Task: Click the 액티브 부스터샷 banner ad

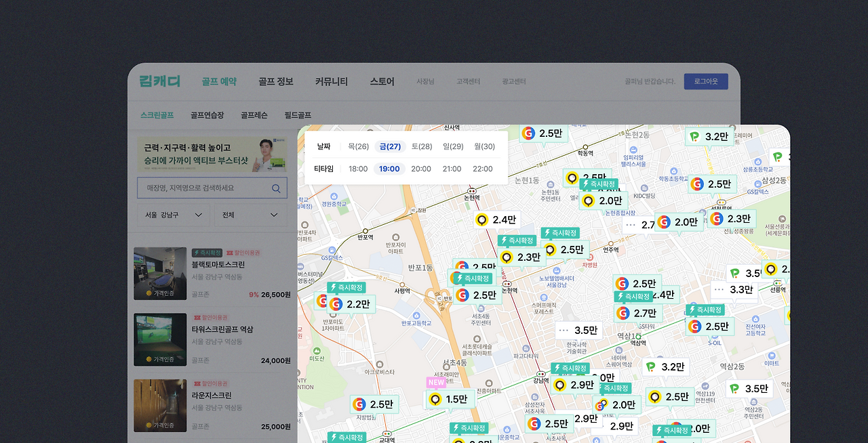Action: point(212,155)
